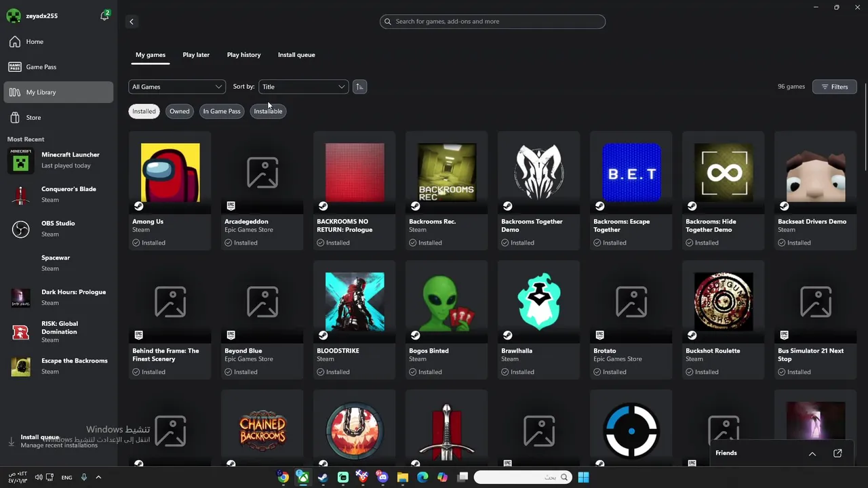This screenshot has width=868, height=488.
Task: Open the Filters button
Action: (835, 87)
